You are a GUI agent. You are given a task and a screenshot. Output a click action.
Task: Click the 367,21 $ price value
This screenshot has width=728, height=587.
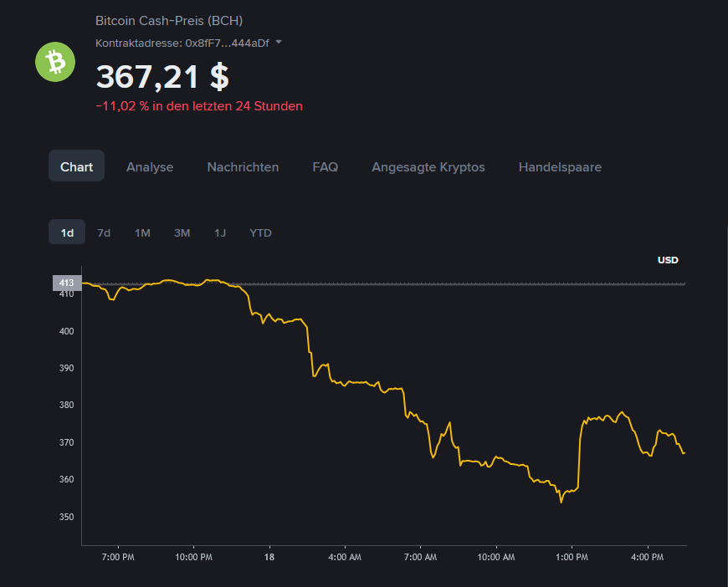coord(162,77)
